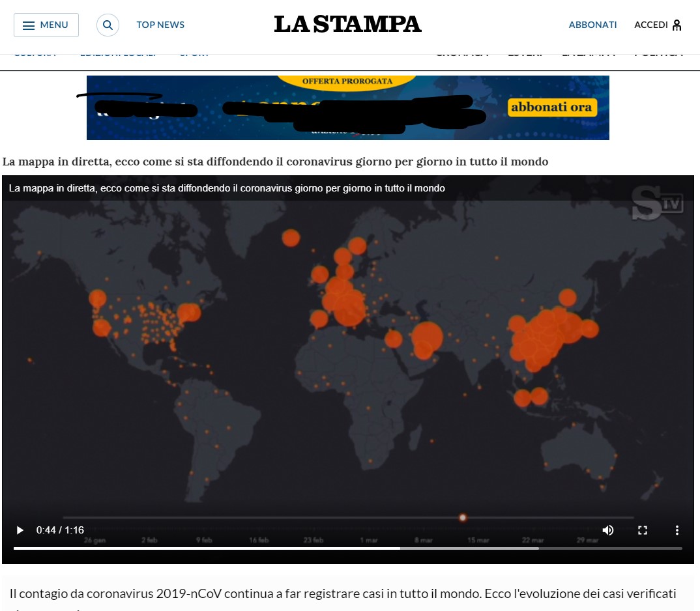
Task: Click the article headline above the video
Action: click(x=275, y=162)
